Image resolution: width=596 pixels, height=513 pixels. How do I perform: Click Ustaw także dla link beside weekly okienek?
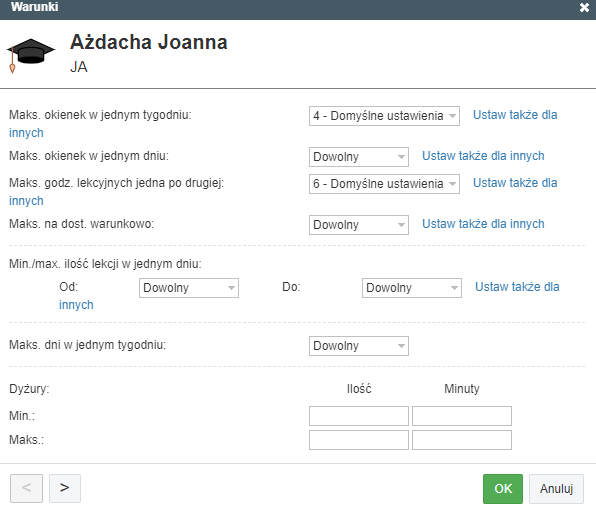[515, 115]
